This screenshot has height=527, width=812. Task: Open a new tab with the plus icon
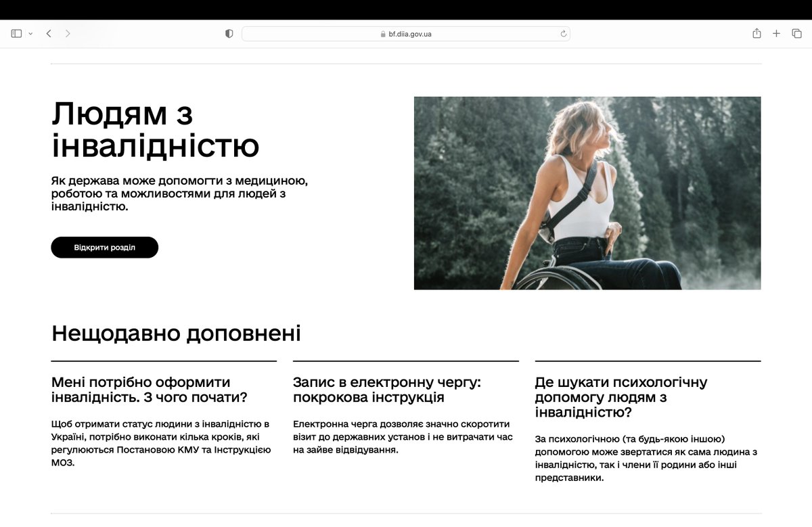click(776, 32)
